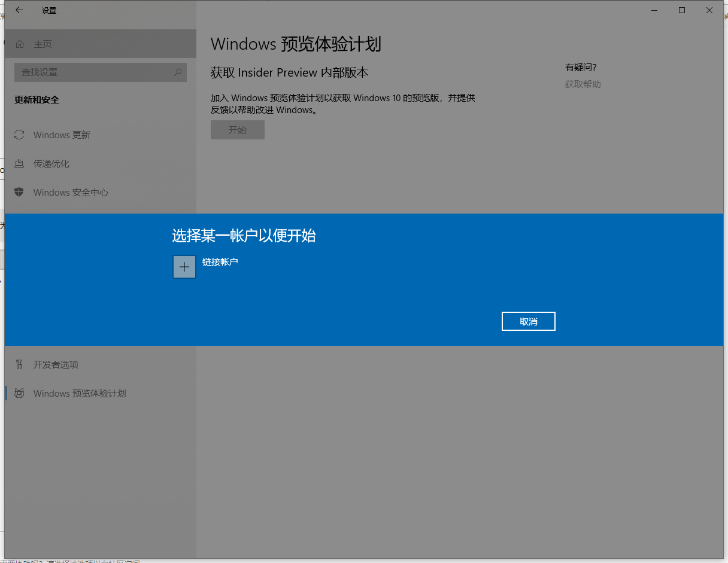728x563 pixels.
Task: Maximize the Settings window
Action: pyautogui.click(x=682, y=10)
